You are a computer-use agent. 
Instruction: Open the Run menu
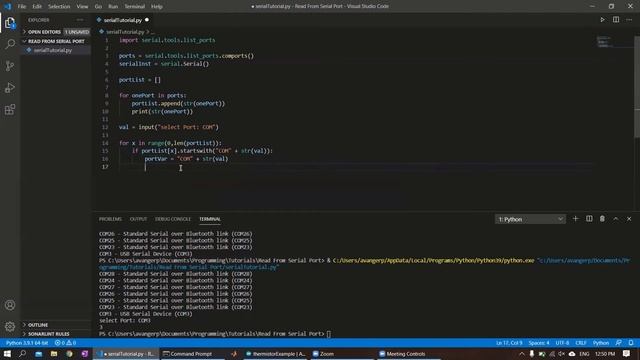click(x=113, y=6)
